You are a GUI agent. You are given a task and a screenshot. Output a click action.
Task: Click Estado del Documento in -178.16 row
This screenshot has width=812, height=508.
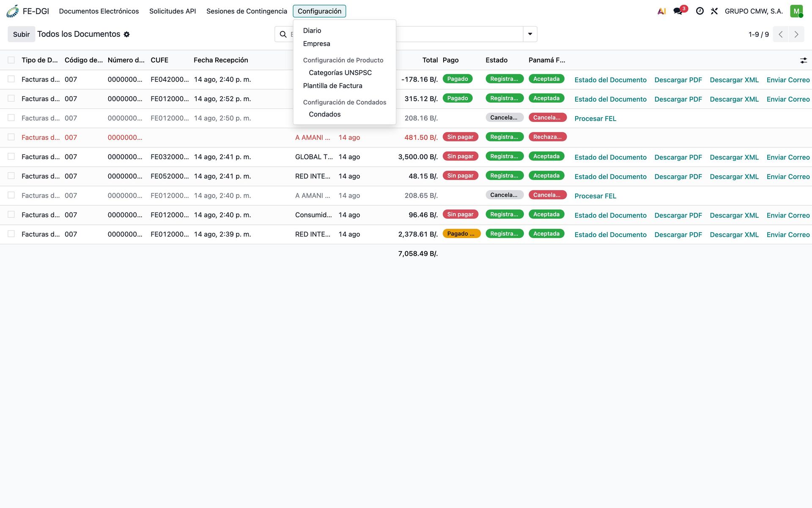[610, 80]
